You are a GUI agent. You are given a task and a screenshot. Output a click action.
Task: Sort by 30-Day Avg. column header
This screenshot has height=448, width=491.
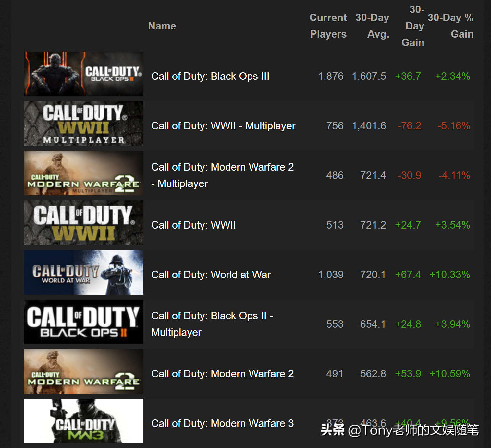pos(372,26)
